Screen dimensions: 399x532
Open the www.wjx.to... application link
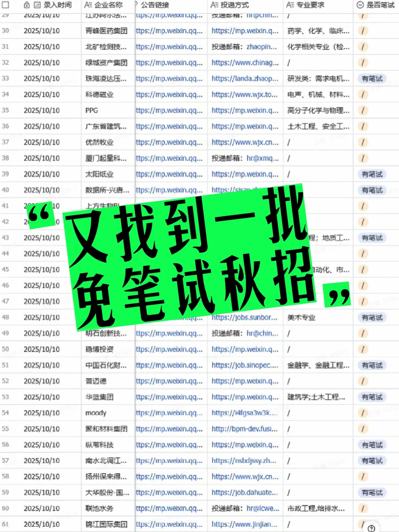point(245,95)
